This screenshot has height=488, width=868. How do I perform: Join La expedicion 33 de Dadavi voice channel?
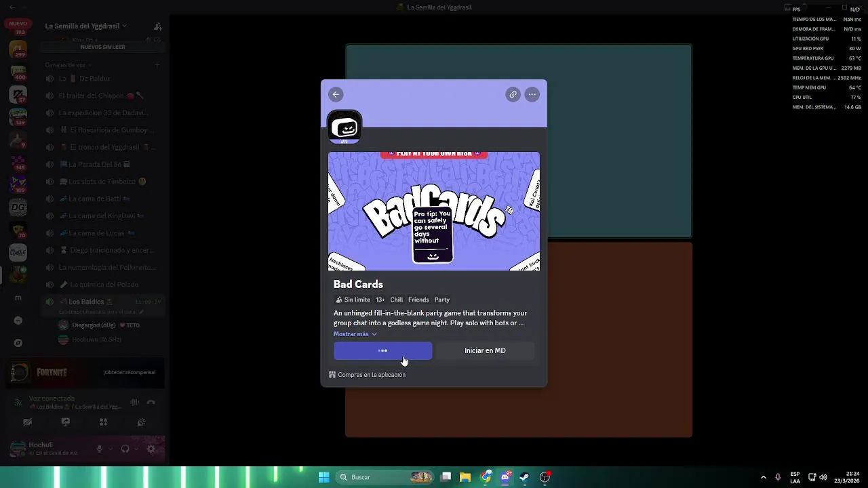click(102, 113)
